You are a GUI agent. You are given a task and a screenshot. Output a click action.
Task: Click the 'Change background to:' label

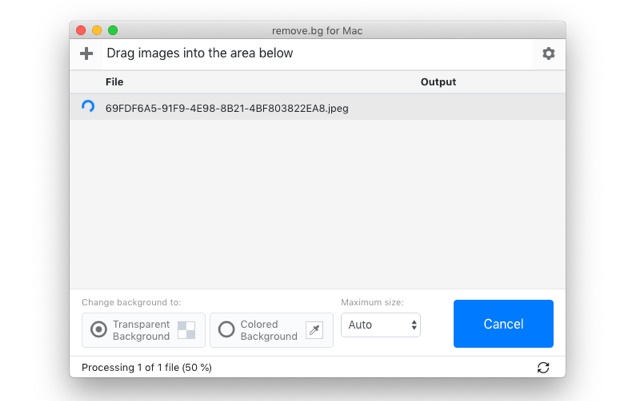131,303
